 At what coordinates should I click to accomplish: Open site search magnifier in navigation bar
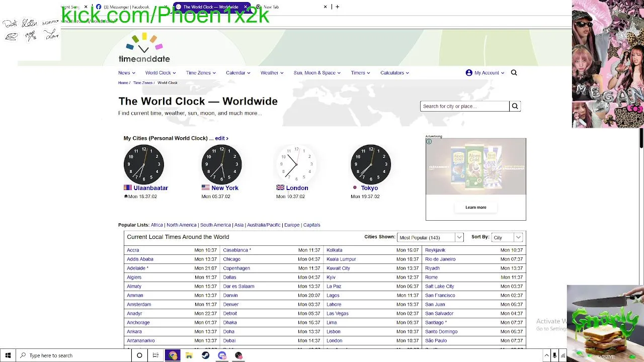point(514,72)
